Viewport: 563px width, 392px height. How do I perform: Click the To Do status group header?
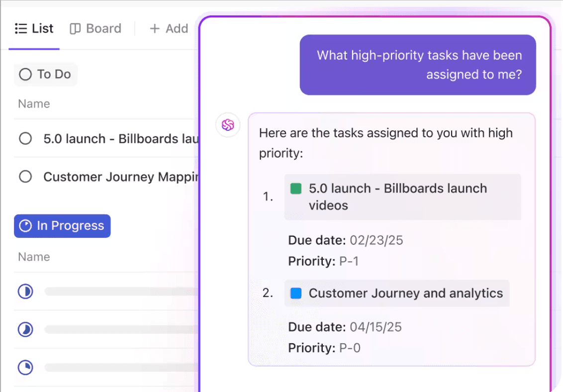pyautogui.click(x=46, y=74)
